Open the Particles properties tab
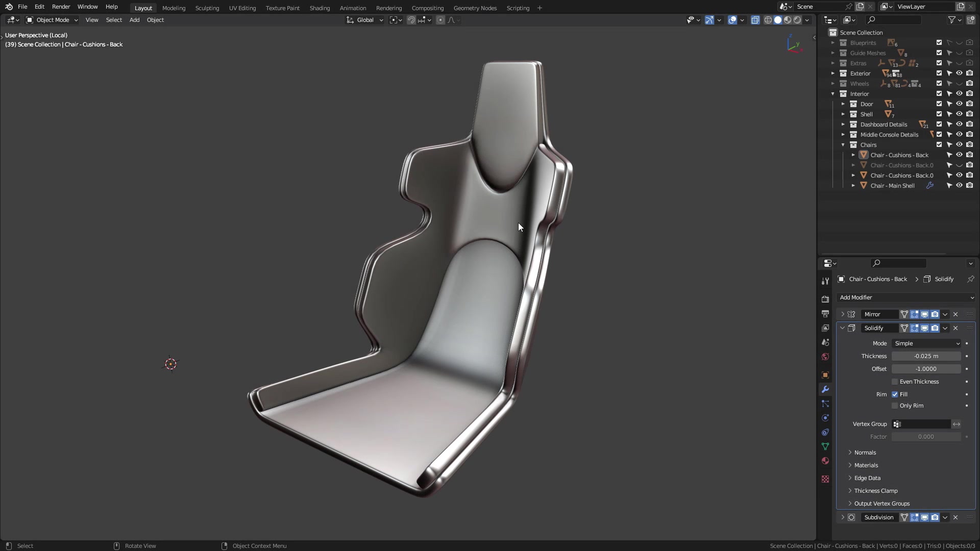This screenshot has height=551, width=980. click(825, 404)
